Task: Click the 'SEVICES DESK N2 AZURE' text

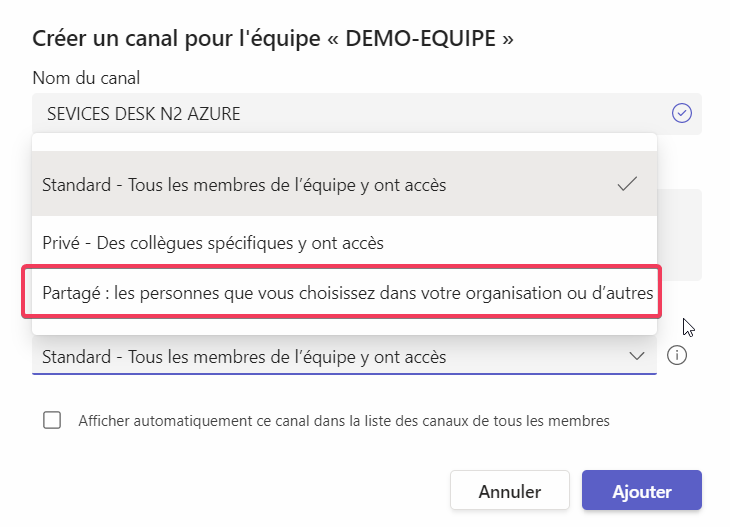Action: [x=144, y=114]
